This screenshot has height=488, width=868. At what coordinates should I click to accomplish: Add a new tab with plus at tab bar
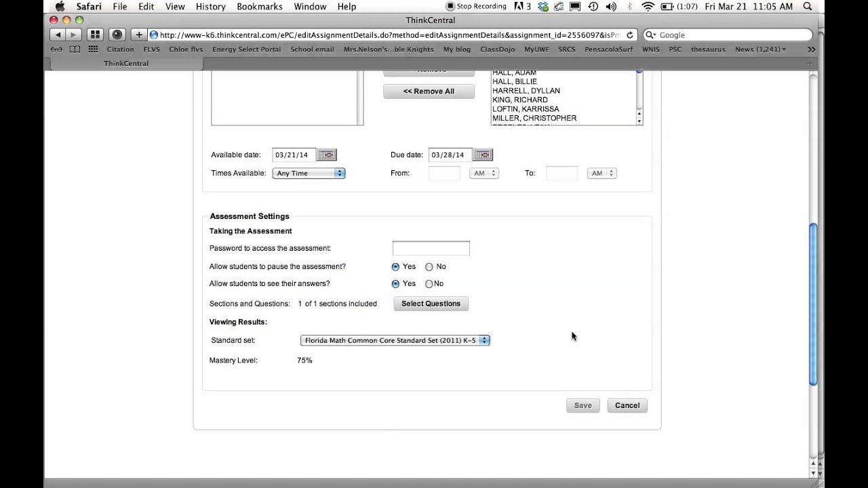click(810, 63)
